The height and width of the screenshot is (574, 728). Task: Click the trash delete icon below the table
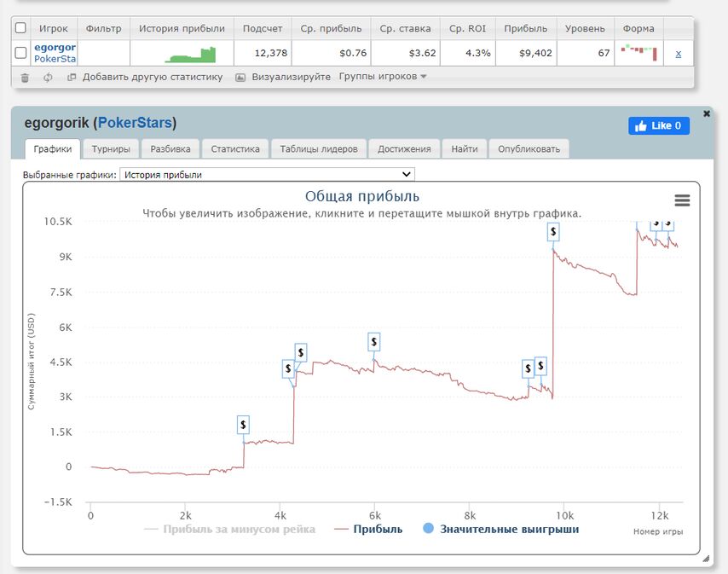24,77
